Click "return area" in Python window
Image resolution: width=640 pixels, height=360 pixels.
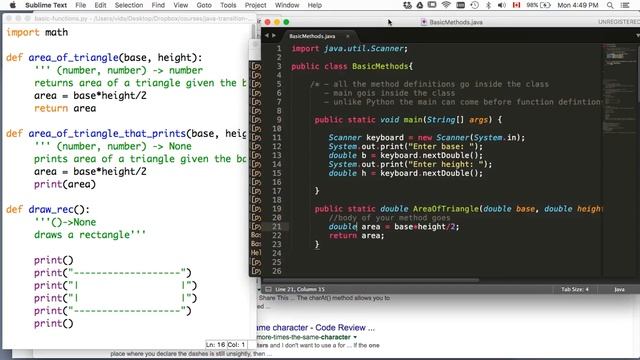[65, 108]
